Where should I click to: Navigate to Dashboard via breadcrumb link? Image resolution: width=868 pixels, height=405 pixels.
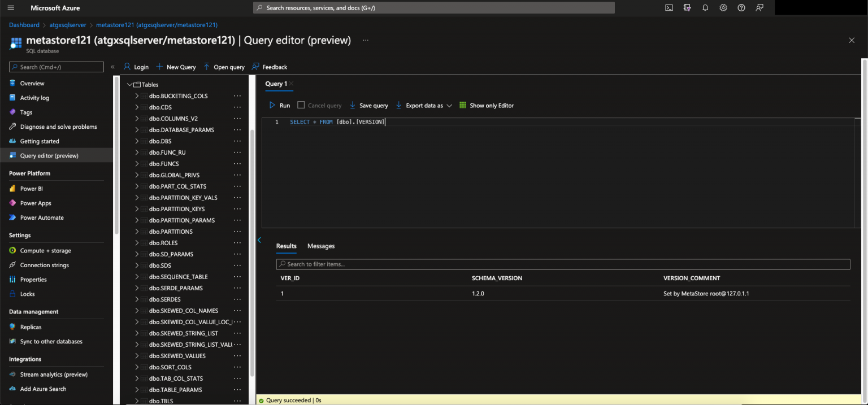click(24, 25)
